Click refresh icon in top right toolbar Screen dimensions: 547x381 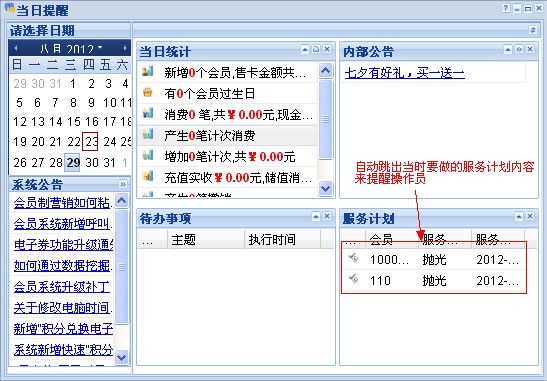pyautogui.click(x=532, y=30)
